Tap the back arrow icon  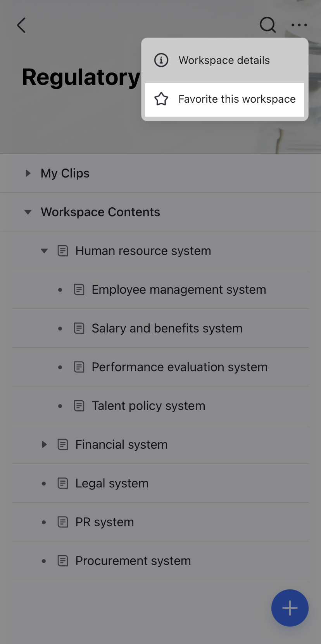22,26
